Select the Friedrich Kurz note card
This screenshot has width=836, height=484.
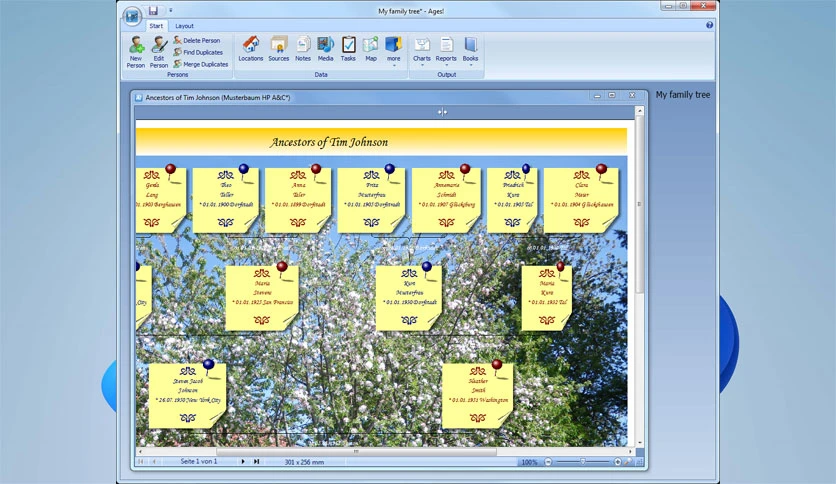point(512,200)
